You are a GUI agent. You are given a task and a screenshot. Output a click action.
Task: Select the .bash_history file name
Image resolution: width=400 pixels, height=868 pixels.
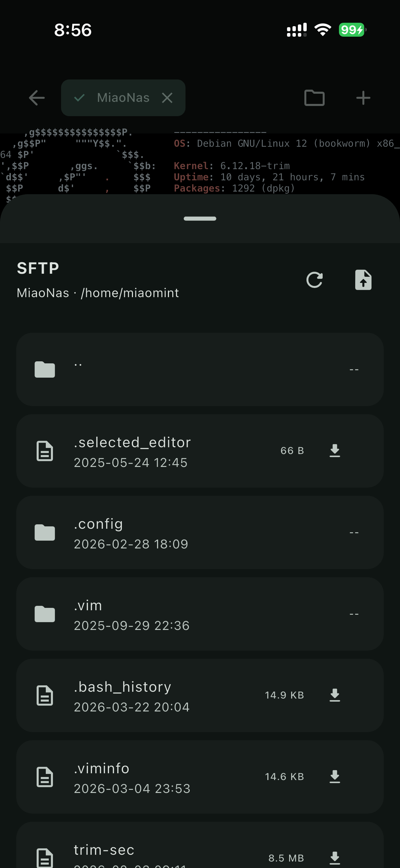[x=122, y=687]
